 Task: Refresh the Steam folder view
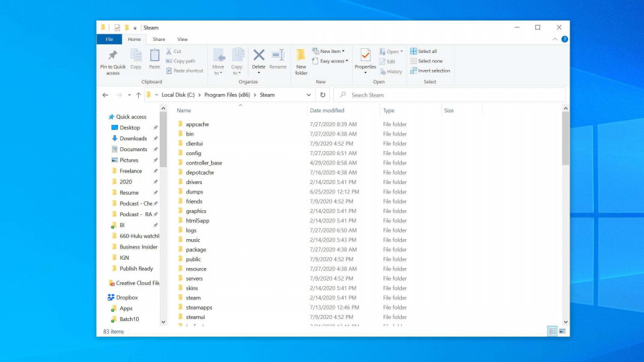pos(323,95)
